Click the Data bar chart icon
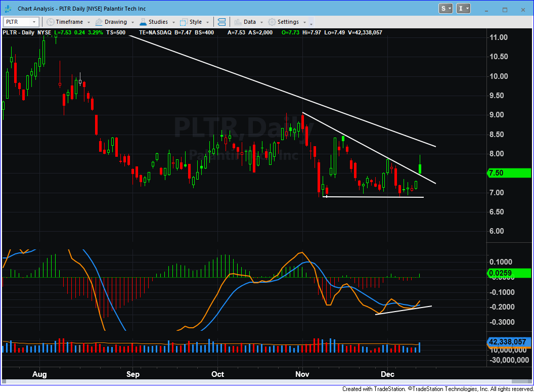The width and height of the screenshot is (534, 392). coord(238,22)
